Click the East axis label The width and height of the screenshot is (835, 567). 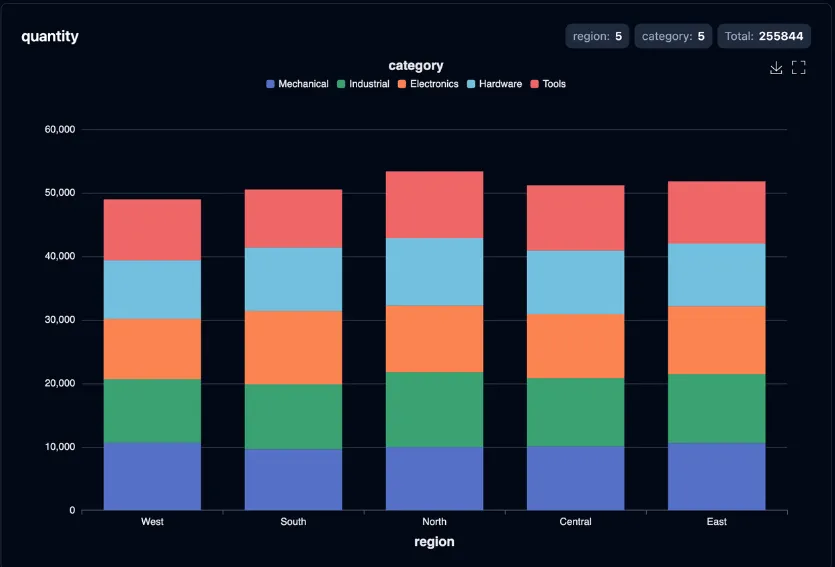click(717, 522)
